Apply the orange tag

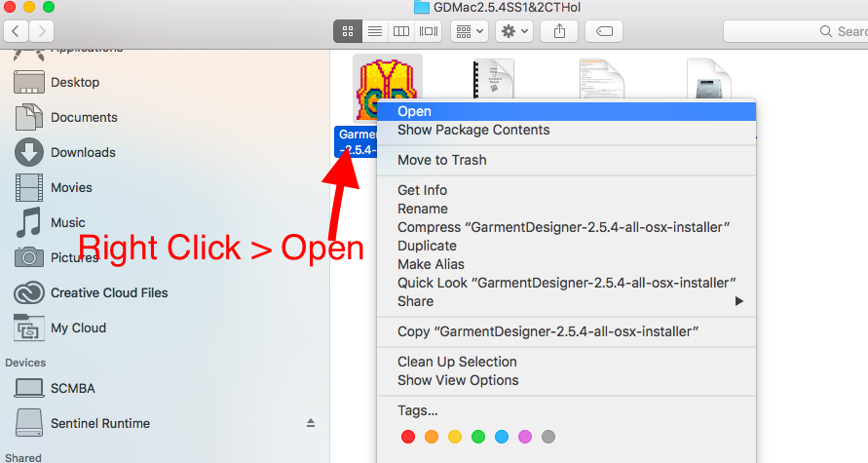click(x=432, y=437)
